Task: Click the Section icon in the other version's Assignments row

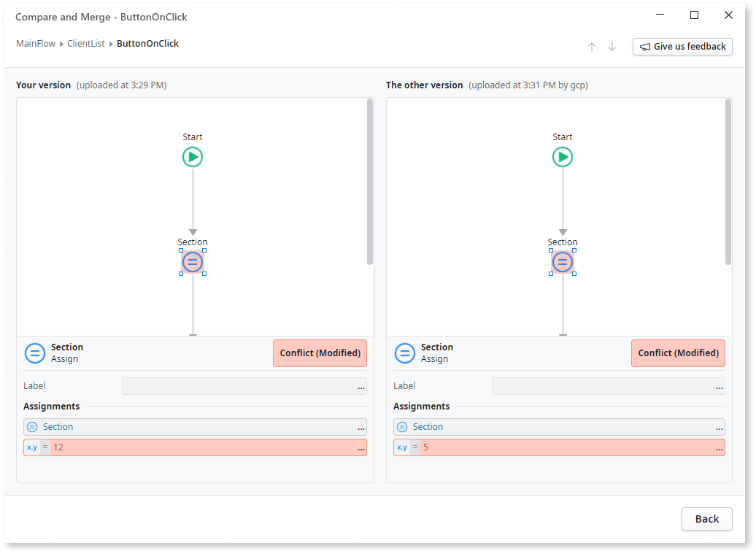Action: point(402,426)
